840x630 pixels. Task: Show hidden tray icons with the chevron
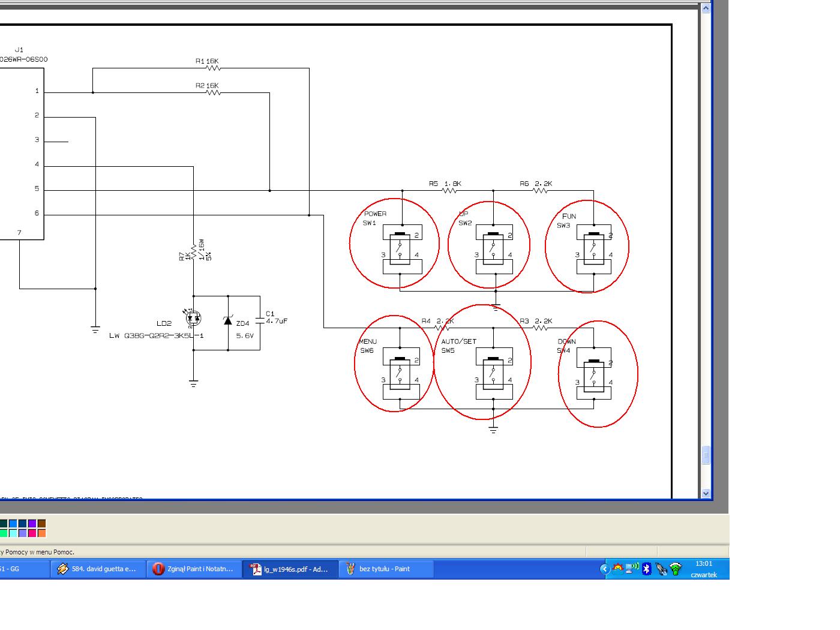(605, 569)
